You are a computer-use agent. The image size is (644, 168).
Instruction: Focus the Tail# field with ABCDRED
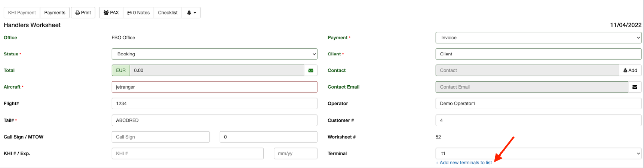(x=214, y=120)
